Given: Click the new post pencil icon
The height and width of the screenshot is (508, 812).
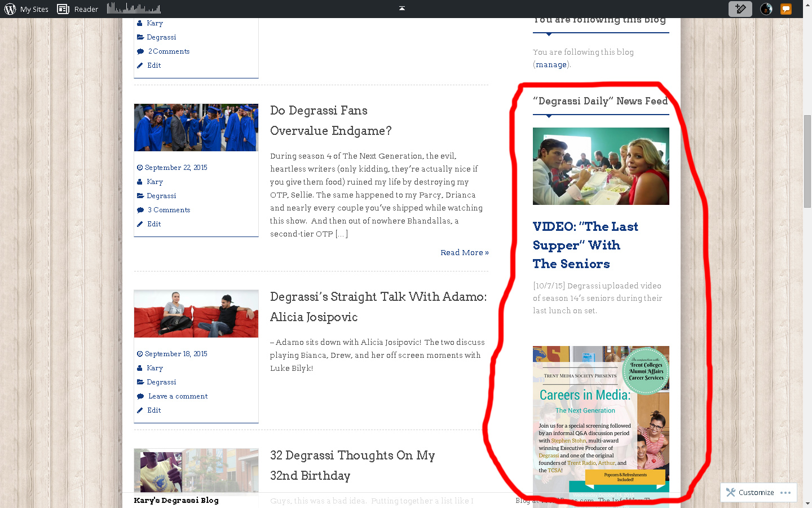Looking at the screenshot, I should point(740,9).
